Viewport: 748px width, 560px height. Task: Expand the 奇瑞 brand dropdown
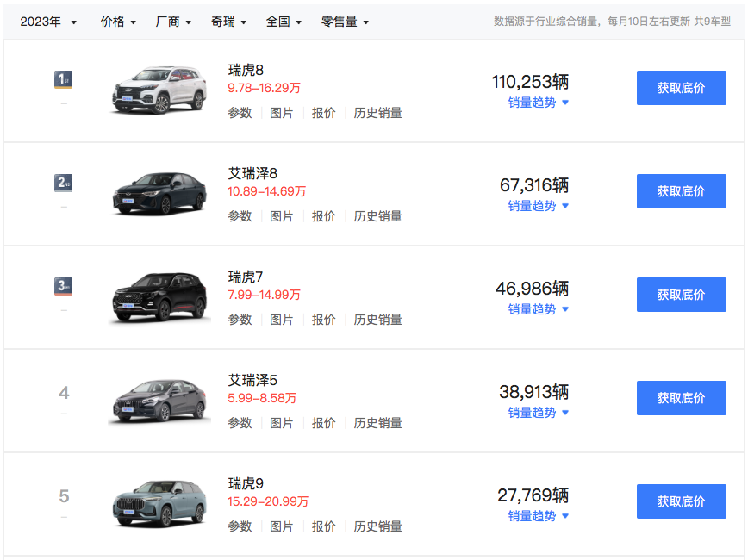click(x=228, y=22)
